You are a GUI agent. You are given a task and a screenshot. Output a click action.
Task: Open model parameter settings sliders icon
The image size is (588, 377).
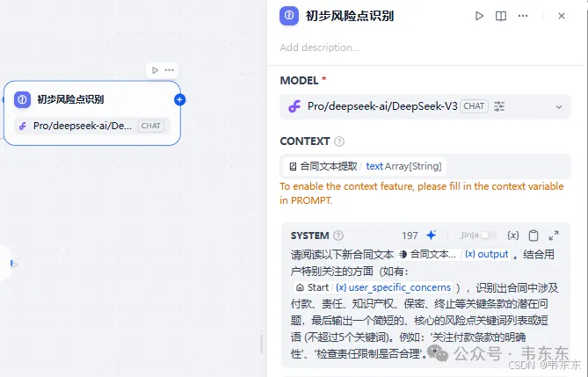point(499,106)
